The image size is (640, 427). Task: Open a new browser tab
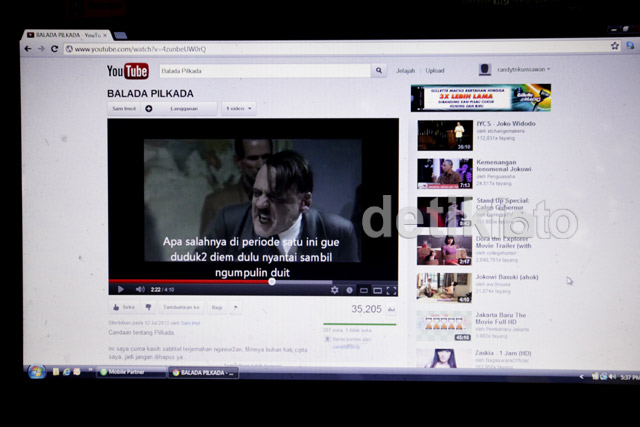pos(120,36)
